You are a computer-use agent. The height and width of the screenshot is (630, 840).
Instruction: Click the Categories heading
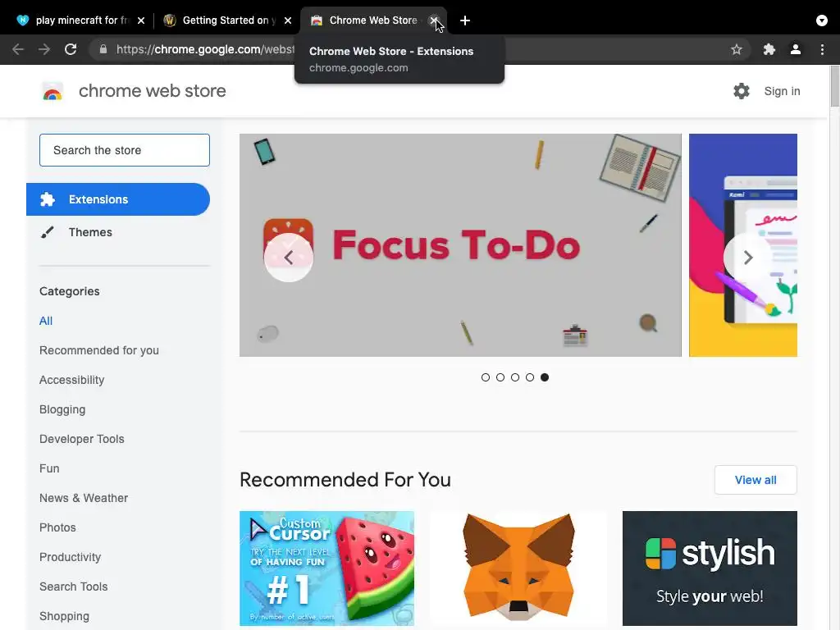coord(69,291)
